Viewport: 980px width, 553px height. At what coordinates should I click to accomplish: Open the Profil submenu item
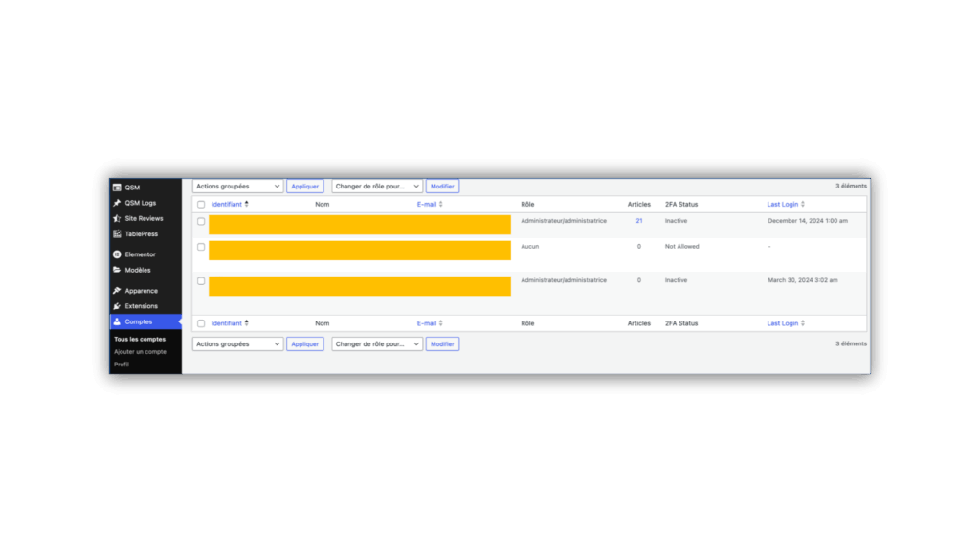pos(122,365)
